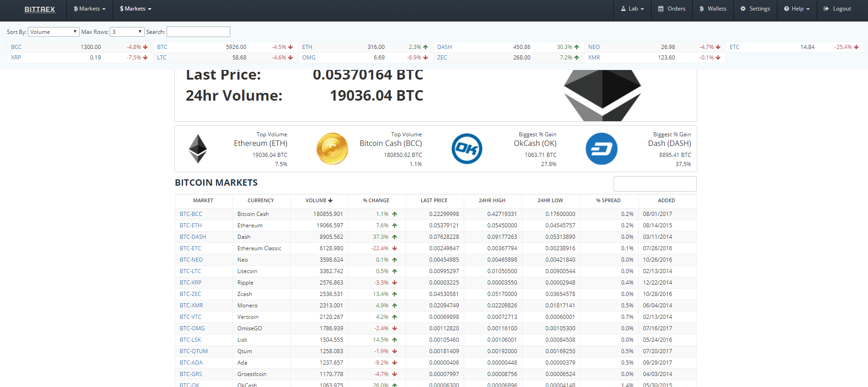The image size is (868, 387).
Task: Click the 09/29/2017 added date
Action: [x=657, y=363]
